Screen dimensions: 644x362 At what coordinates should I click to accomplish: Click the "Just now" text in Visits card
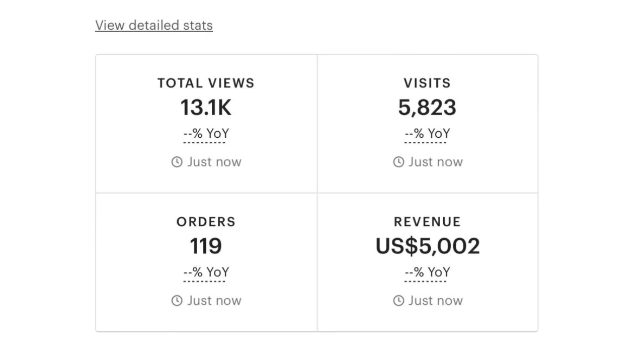[436, 162]
